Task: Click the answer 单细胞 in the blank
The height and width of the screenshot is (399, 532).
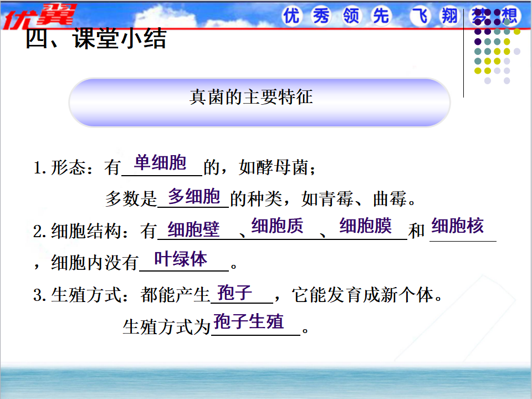Action: pyautogui.click(x=160, y=162)
